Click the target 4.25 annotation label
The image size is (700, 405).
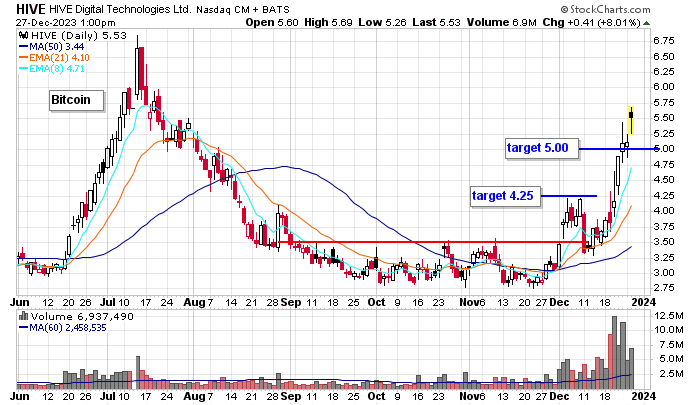click(505, 196)
